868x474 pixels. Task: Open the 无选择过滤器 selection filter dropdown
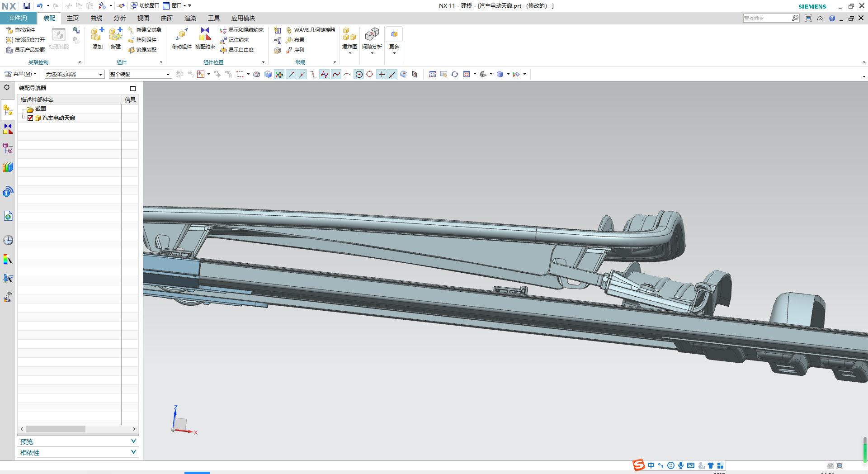click(x=75, y=74)
